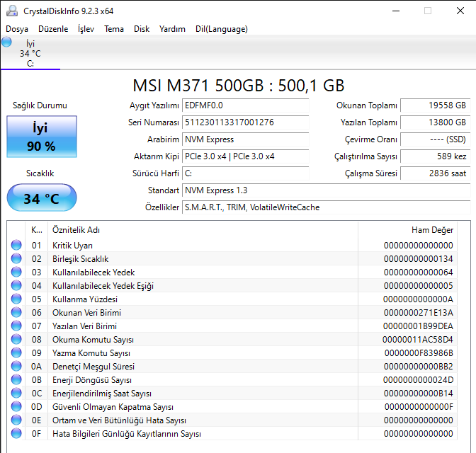476x453 pixels.
Task: Click the İyi 90 % health status button
Action: coord(41,137)
